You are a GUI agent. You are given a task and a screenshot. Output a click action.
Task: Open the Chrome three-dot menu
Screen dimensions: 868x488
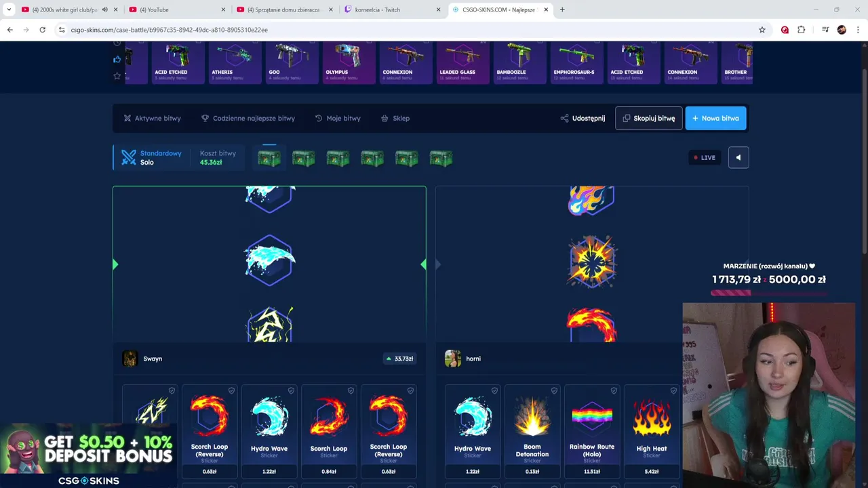pyautogui.click(x=858, y=30)
